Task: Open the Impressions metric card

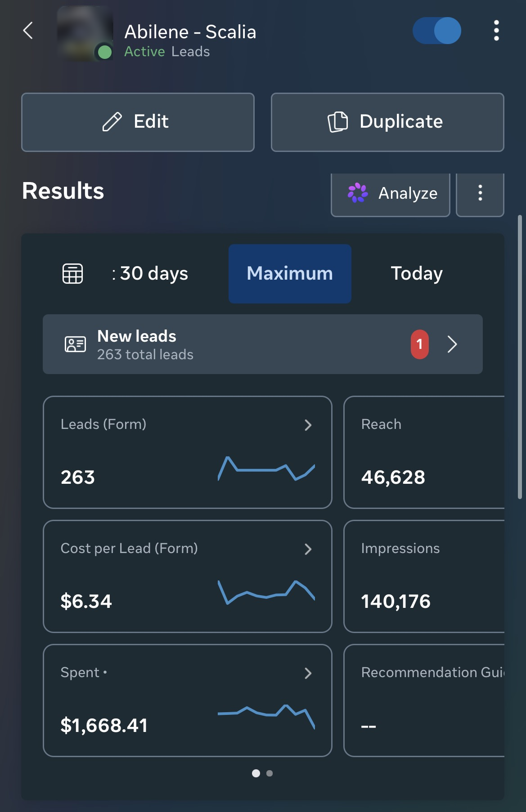Action: pyautogui.click(x=424, y=576)
